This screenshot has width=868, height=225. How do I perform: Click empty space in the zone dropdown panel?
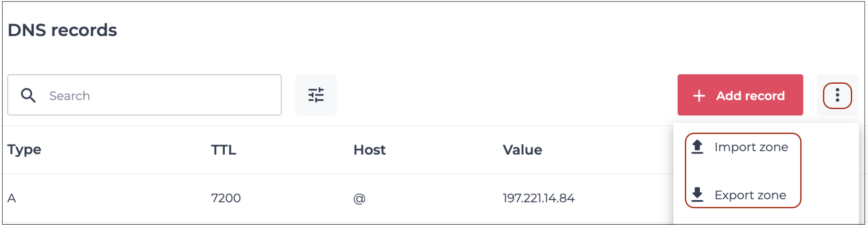click(x=830, y=172)
